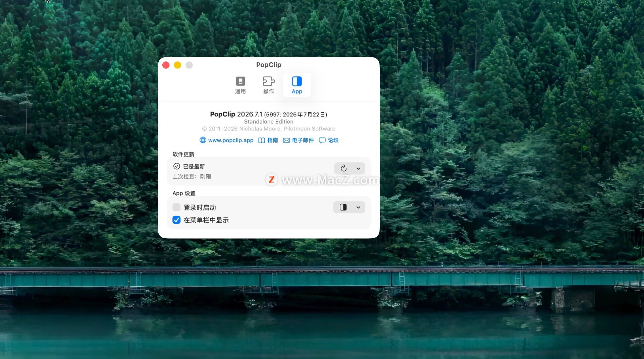644x359 pixels.
Task: Click the Nicholas Moore copyright line
Action: pos(269,129)
